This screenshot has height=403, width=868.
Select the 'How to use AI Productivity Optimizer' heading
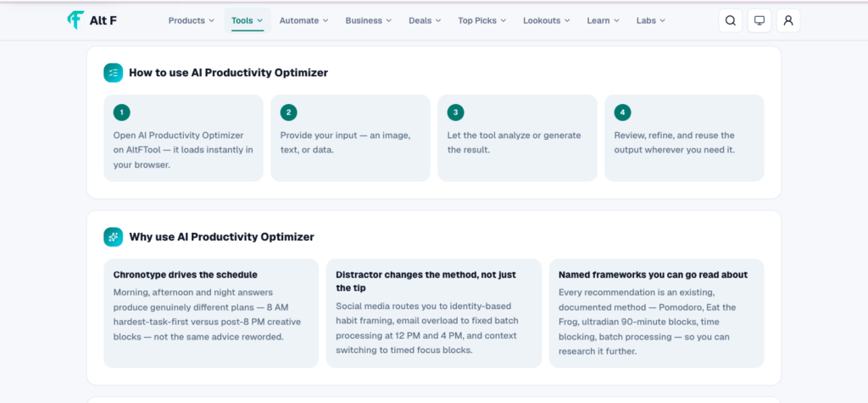(x=228, y=73)
